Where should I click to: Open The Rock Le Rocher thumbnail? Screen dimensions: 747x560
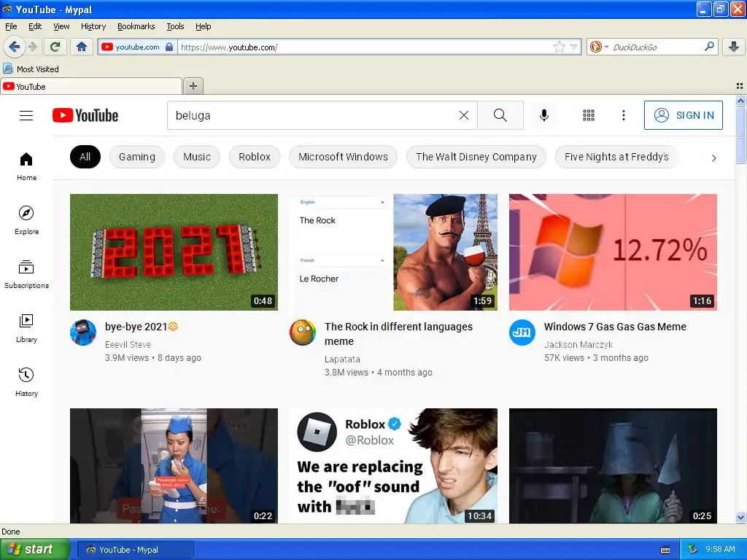393,252
